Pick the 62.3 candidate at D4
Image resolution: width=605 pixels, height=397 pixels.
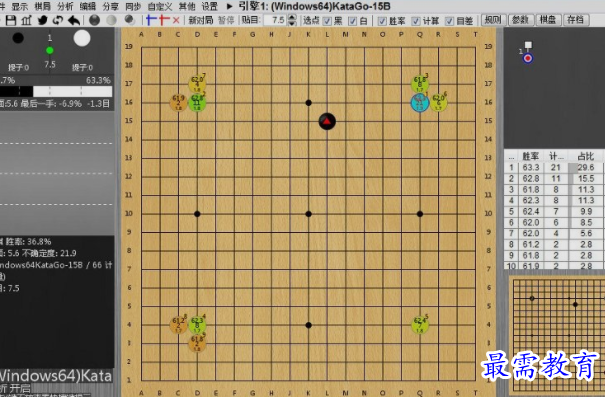[197, 325]
